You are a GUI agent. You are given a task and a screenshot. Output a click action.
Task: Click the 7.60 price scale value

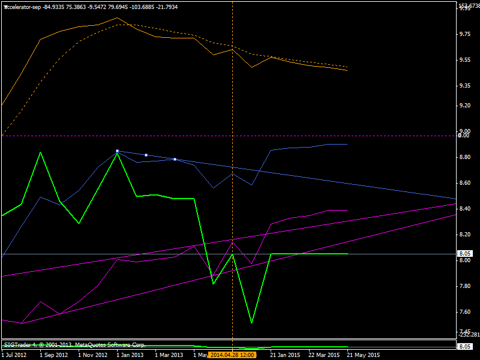click(x=465, y=312)
